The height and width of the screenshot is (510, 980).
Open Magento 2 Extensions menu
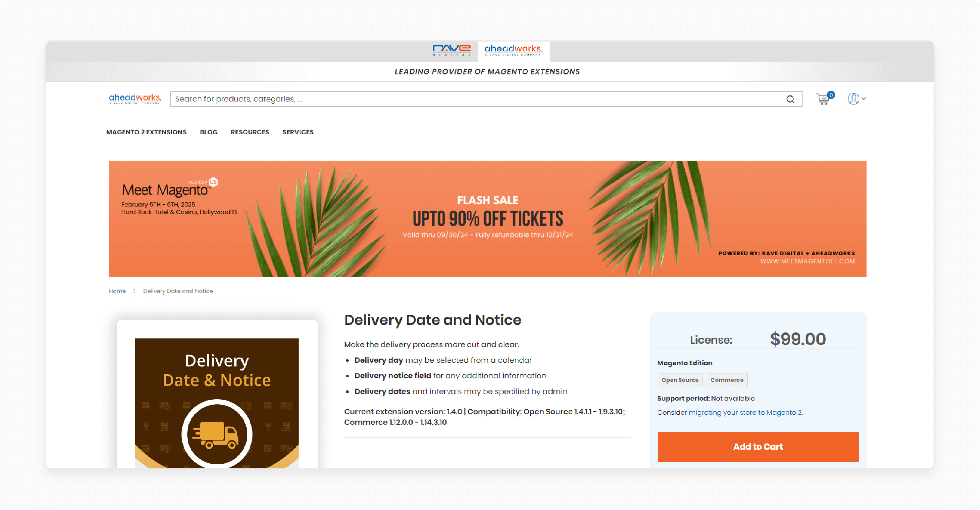[x=146, y=132]
